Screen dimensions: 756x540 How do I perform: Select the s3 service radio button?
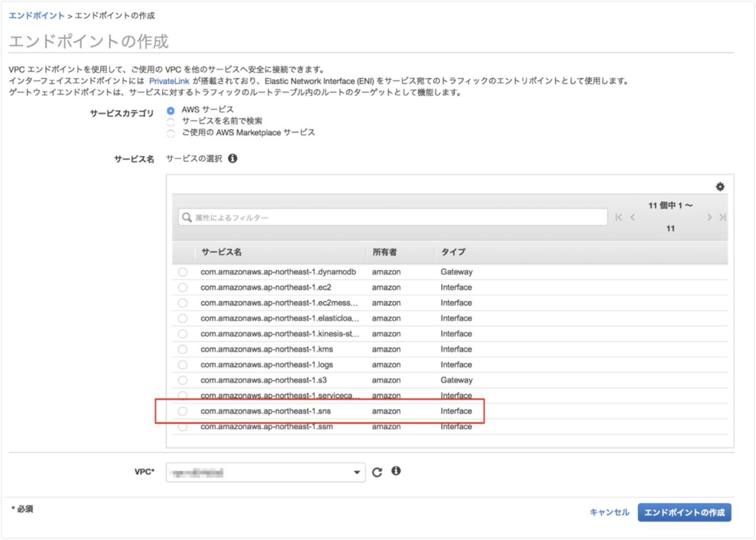pos(183,380)
